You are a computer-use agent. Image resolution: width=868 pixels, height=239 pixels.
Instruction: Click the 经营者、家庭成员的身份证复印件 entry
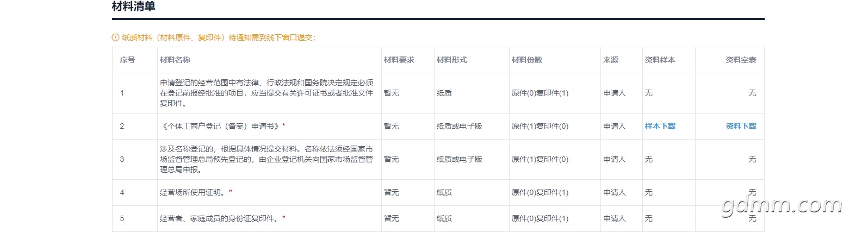pos(220,218)
